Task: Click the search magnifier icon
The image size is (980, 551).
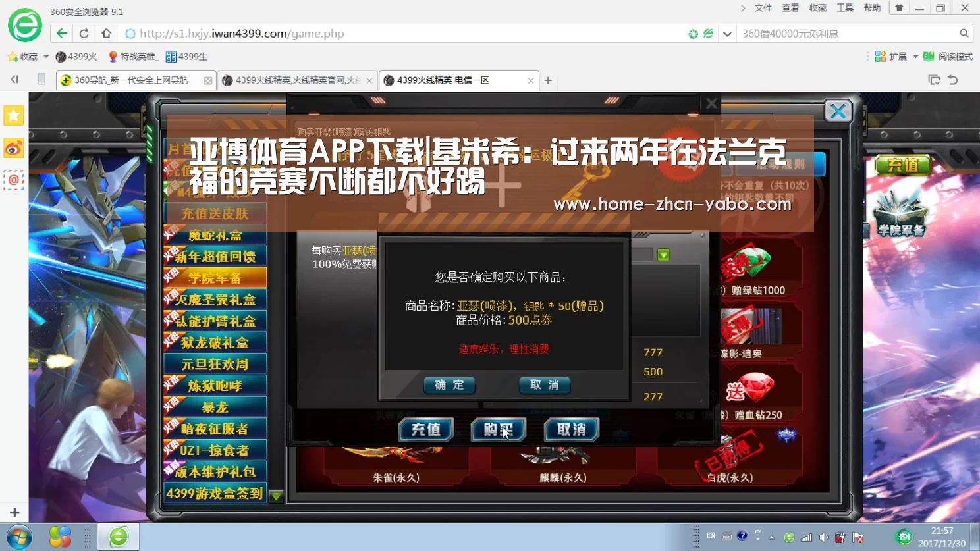Action: (x=964, y=33)
